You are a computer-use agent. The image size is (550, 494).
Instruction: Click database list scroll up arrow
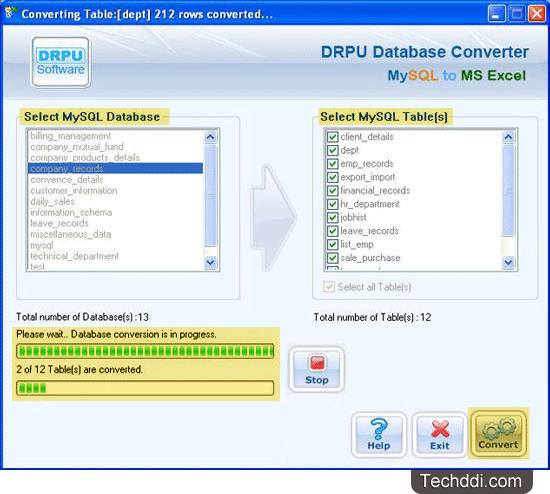[210, 136]
